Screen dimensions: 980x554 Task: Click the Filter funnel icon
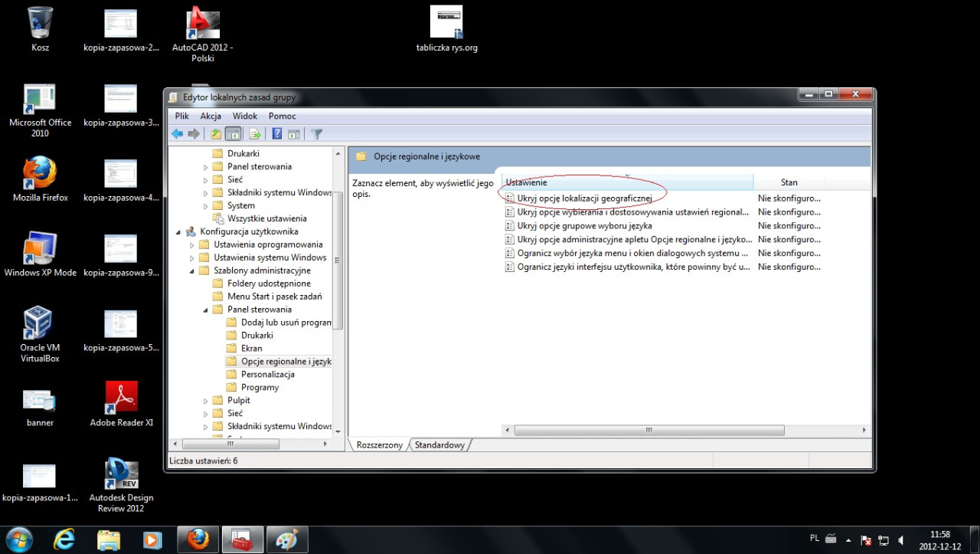[317, 134]
